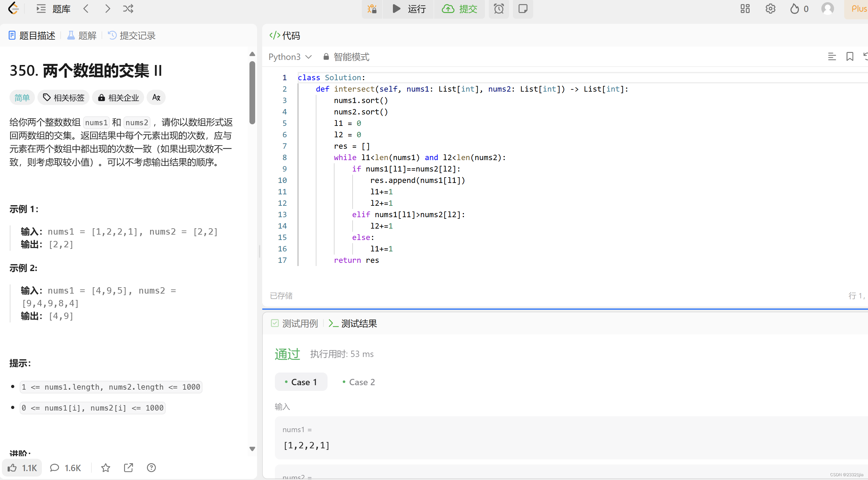Open settings gear icon
The image size is (868, 480).
[x=770, y=9]
